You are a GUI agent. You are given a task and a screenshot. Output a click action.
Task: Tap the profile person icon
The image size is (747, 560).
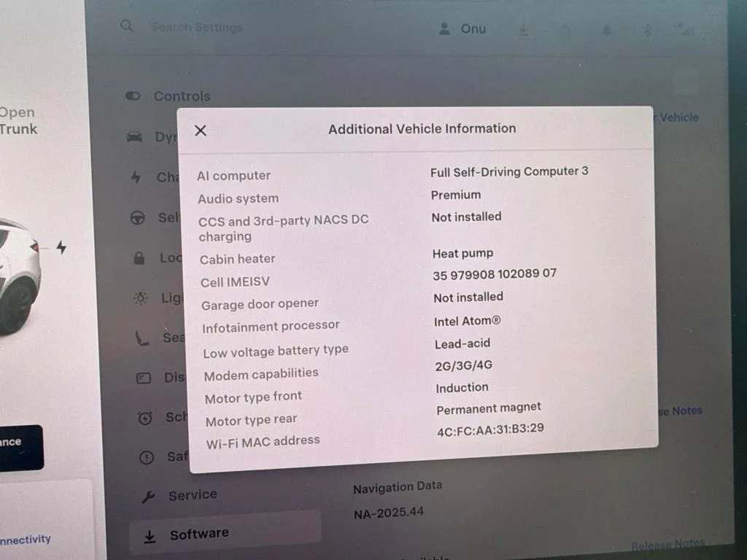point(444,28)
